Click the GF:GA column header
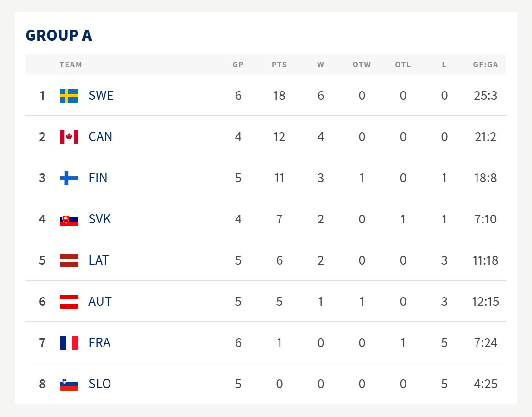 coord(485,65)
